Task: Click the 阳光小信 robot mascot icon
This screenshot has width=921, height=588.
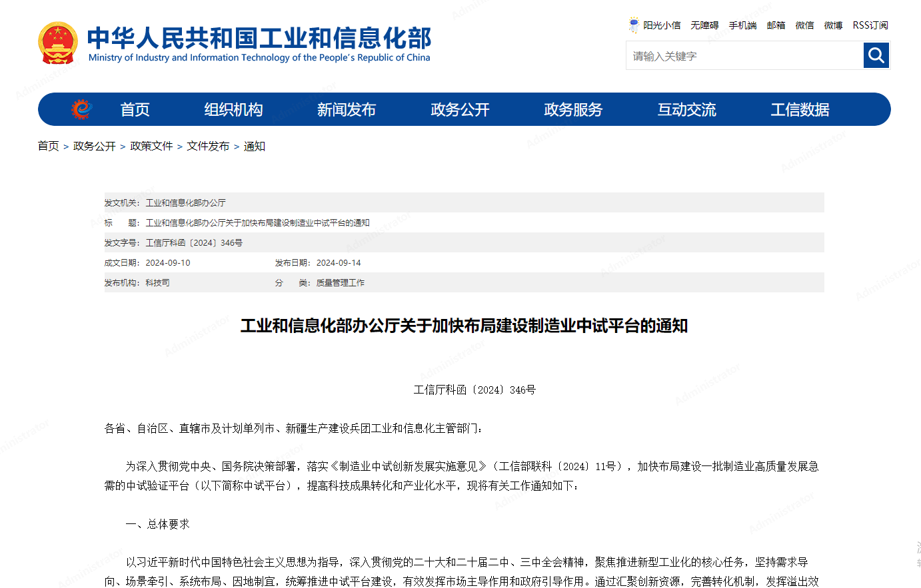Action: pyautogui.click(x=633, y=25)
